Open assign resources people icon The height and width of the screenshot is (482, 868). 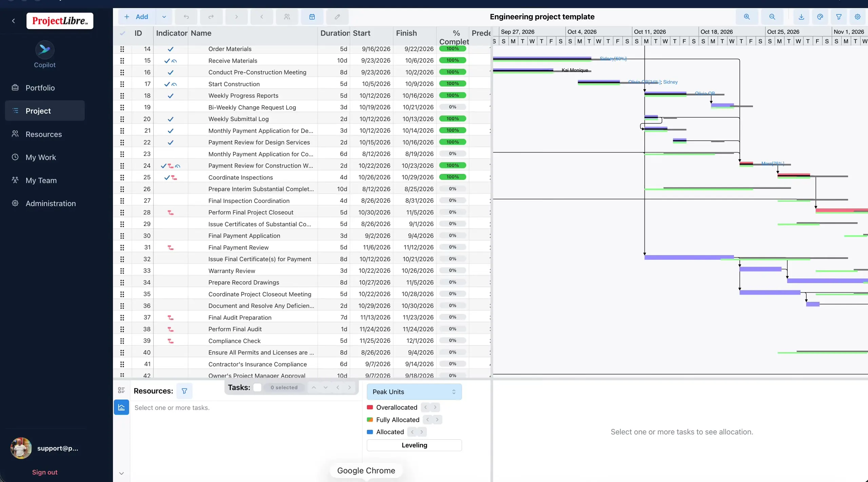point(287,17)
